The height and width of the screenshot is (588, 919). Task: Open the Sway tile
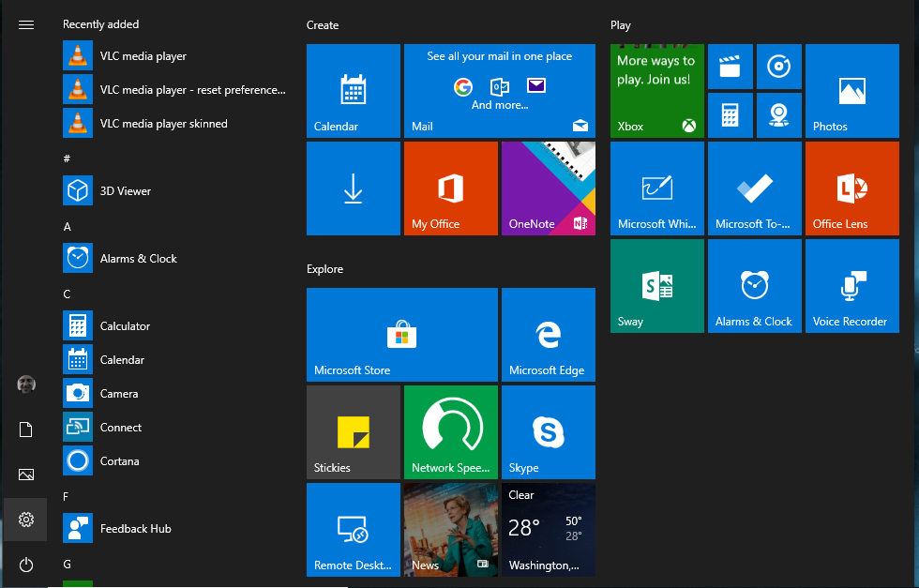[x=657, y=286]
